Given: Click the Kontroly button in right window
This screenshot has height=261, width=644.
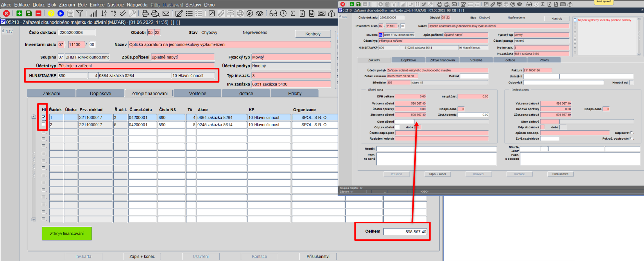Looking at the screenshot, I should [x=557, y=18].
